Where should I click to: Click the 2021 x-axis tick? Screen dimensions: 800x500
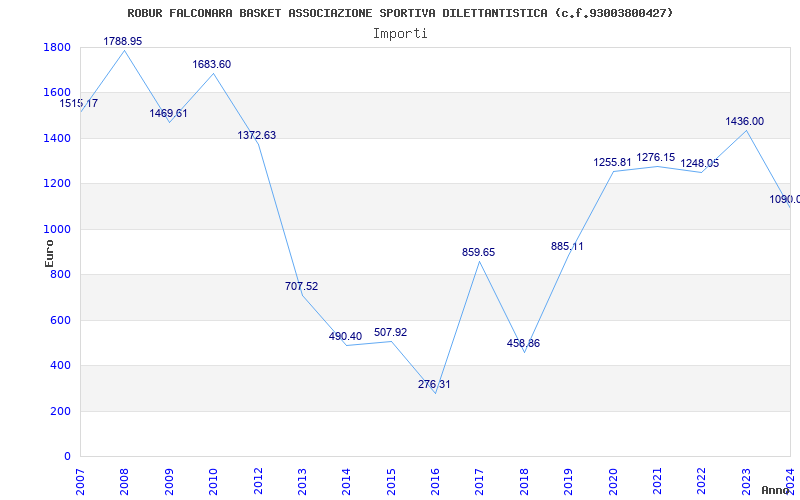click(658, 482)
